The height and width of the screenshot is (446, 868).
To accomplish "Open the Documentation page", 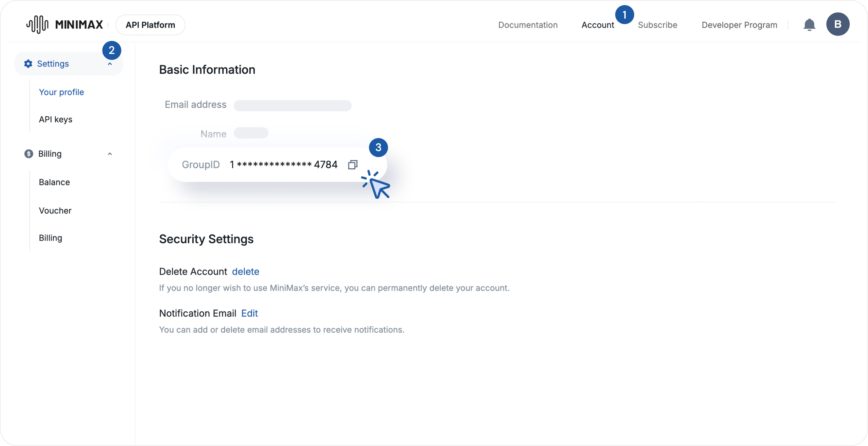I will [527, 25].
